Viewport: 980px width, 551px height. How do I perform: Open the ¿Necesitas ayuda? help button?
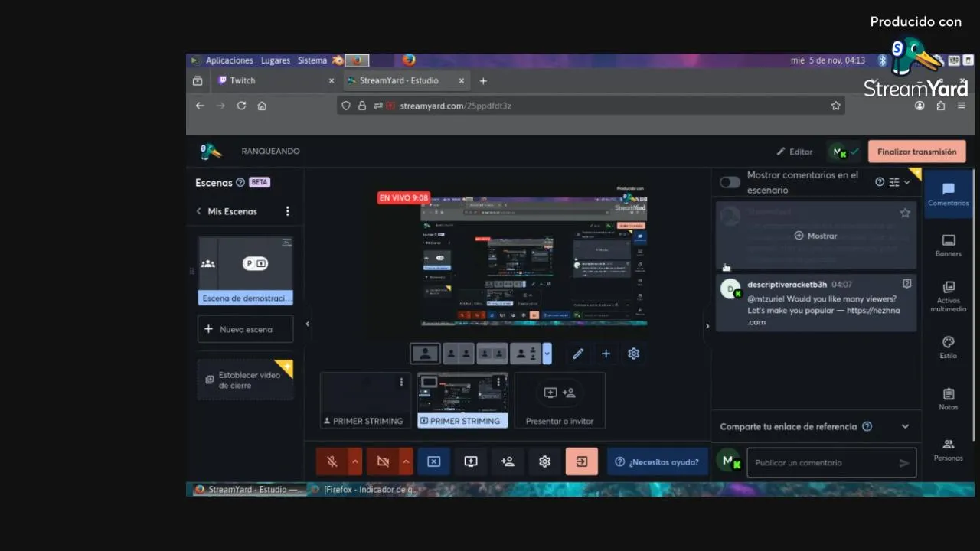coord(657,461)
